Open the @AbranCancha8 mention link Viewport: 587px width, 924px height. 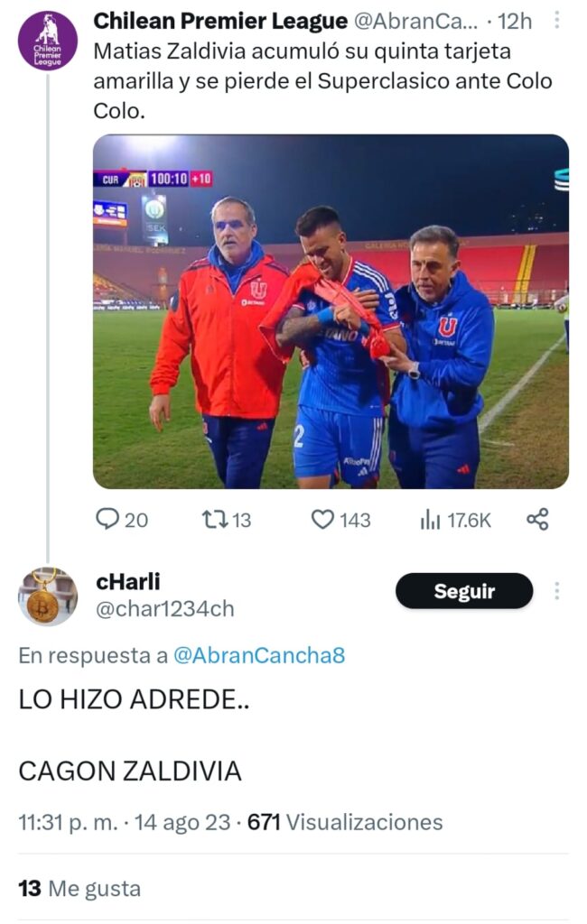[259, 655]
